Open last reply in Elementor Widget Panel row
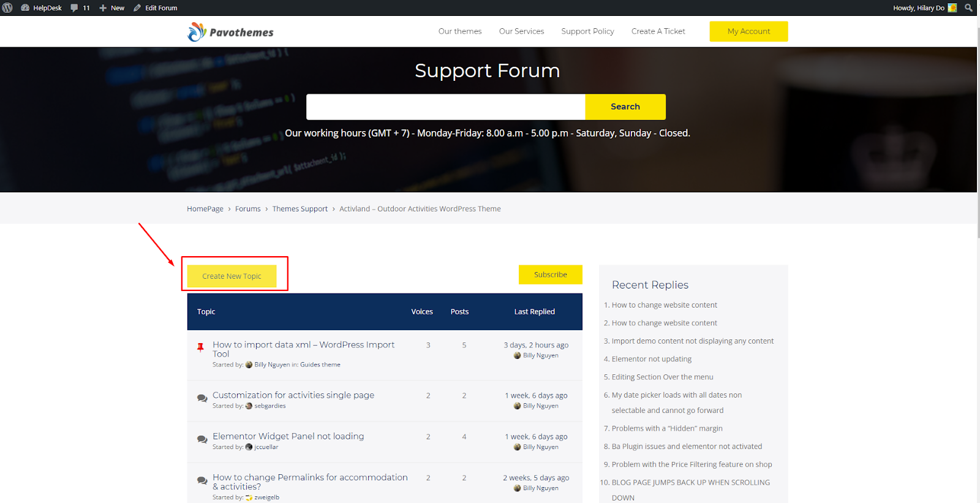980x503 pixels. (536, 436)
